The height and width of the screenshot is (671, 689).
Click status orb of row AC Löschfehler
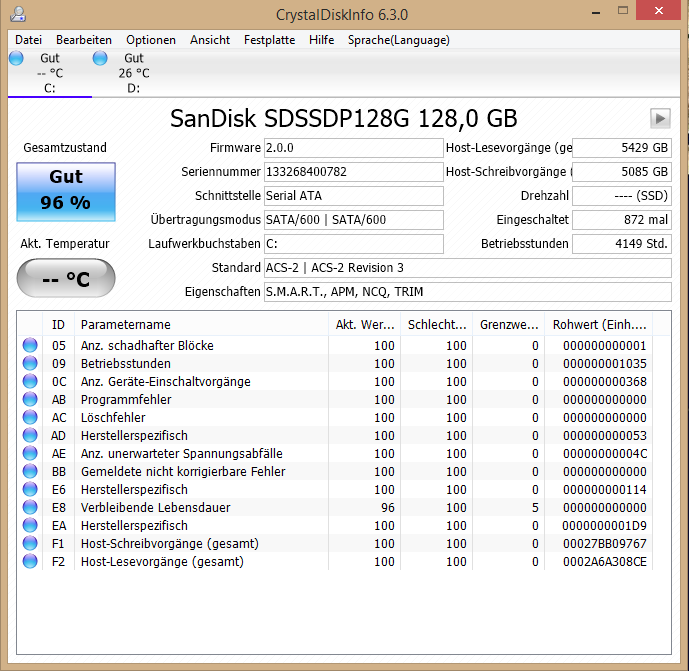pos(30,417)
